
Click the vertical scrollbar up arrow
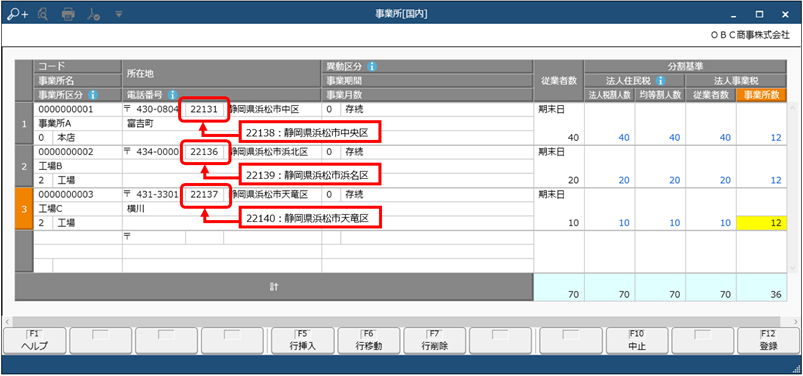[x=792, y=108]
